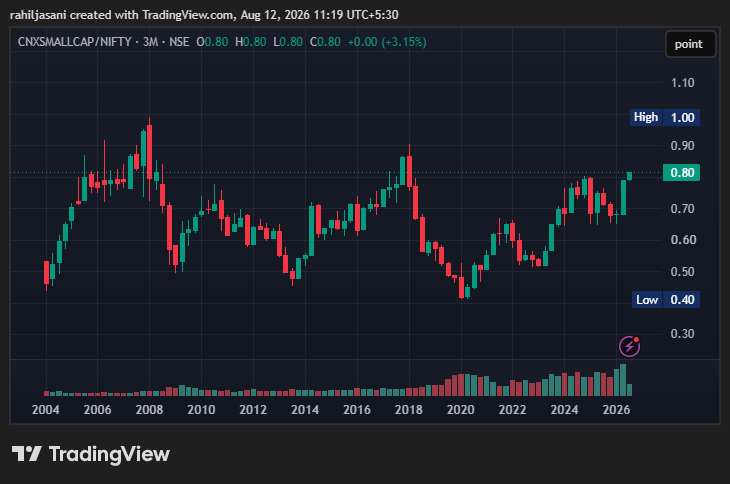Click the current price label 0.80
The image size is (730, 484).
682,173
